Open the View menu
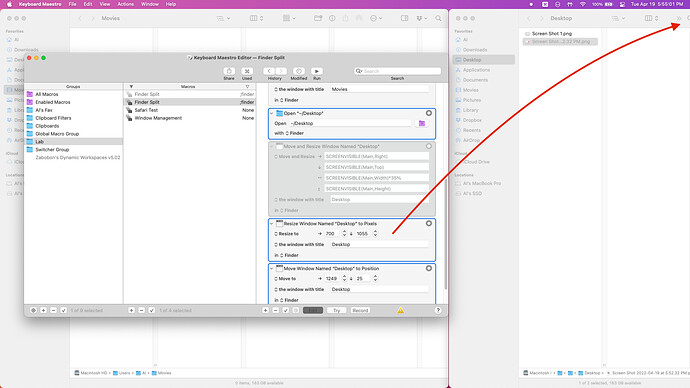Viewport: 690px width, 388px height. pos(105,4)
